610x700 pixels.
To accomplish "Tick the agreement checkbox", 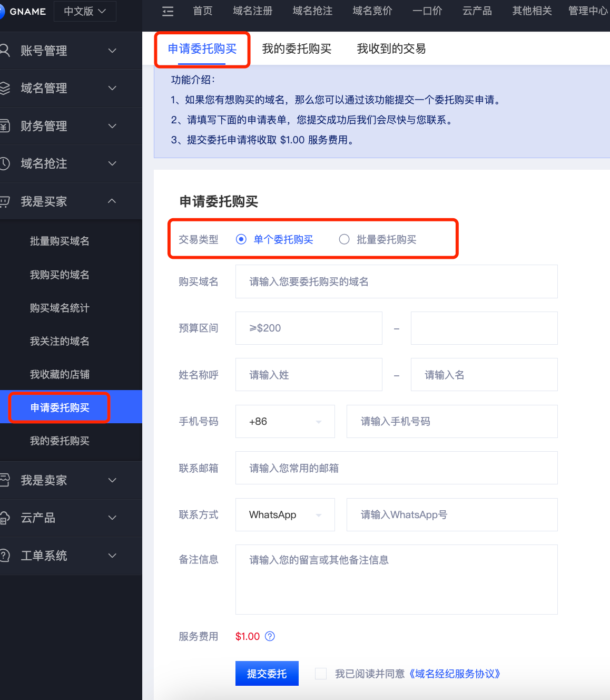I will 321,674.
